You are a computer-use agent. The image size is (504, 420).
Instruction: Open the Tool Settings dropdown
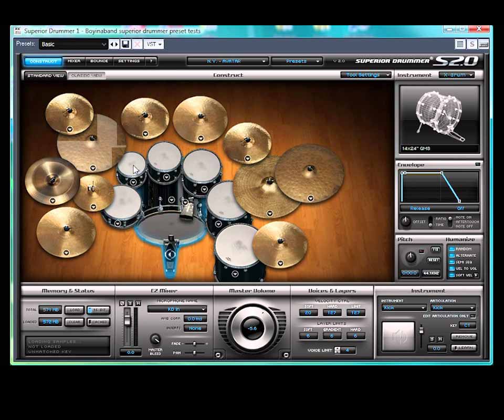tap(365, 75)
